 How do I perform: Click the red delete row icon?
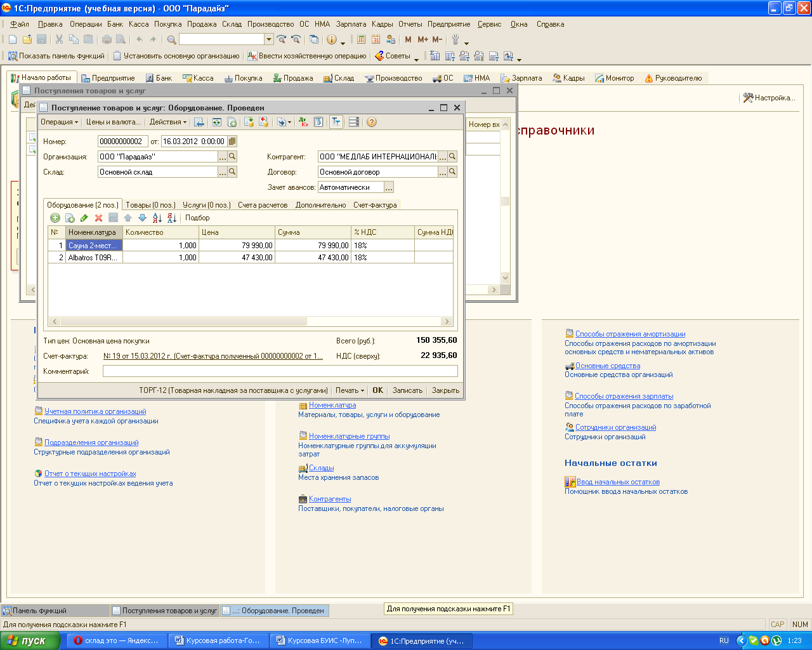pos(98,218)
